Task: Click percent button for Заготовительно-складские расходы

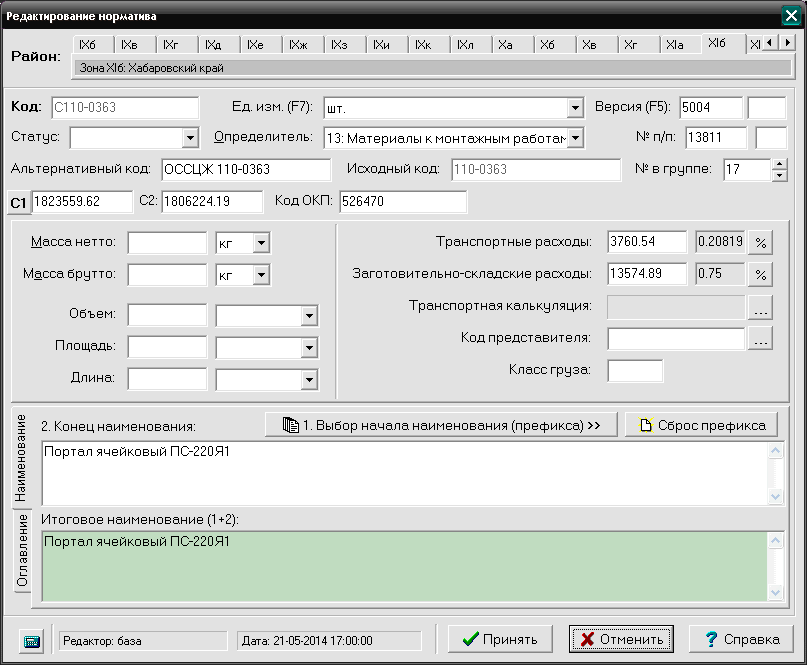Action: (x=761, y=274)
